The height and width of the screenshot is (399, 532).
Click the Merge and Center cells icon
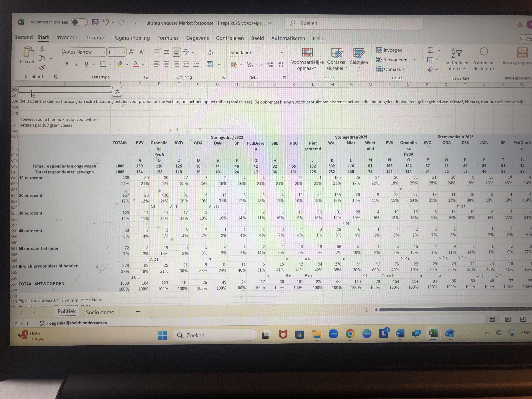point(210,64)
